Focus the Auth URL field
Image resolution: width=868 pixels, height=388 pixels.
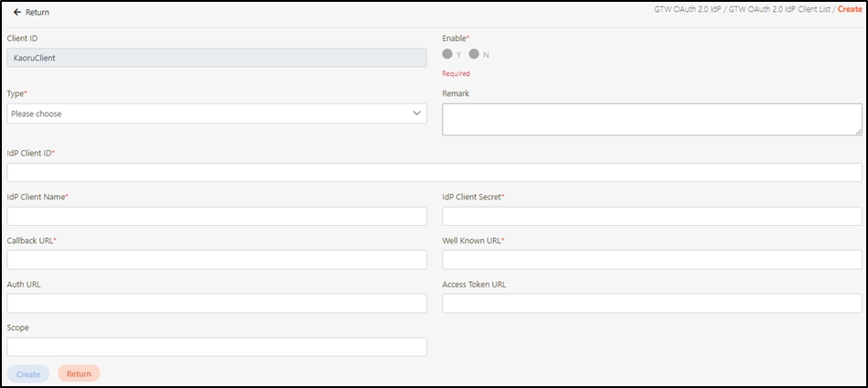[x=216, y=303]
